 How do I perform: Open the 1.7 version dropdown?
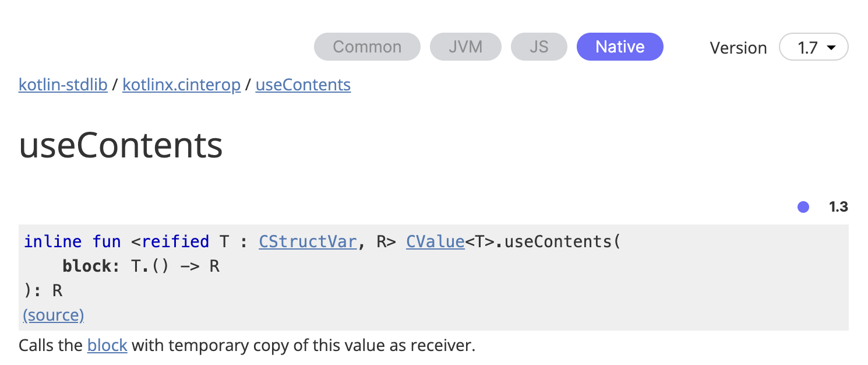pos(813,47)
